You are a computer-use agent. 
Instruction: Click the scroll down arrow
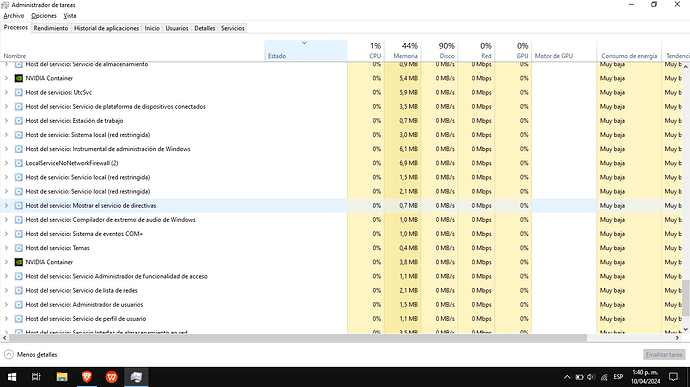tap(686, 329)
